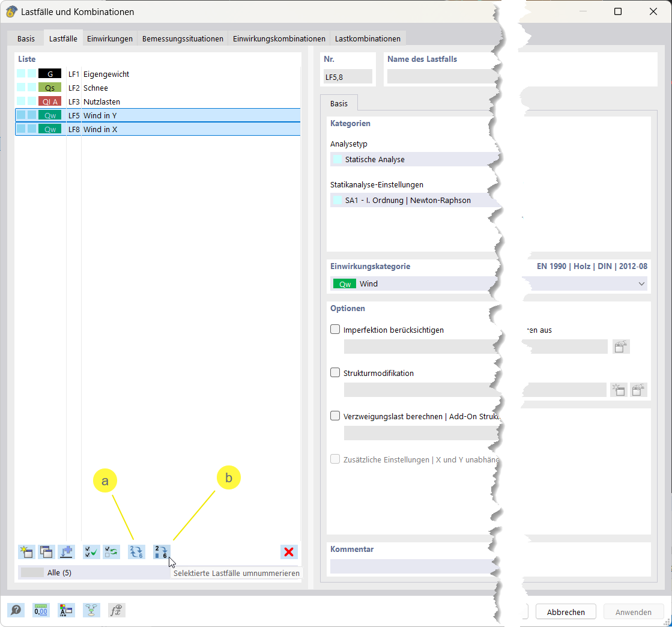Edit structure modification icon

(x=638, y=390)
